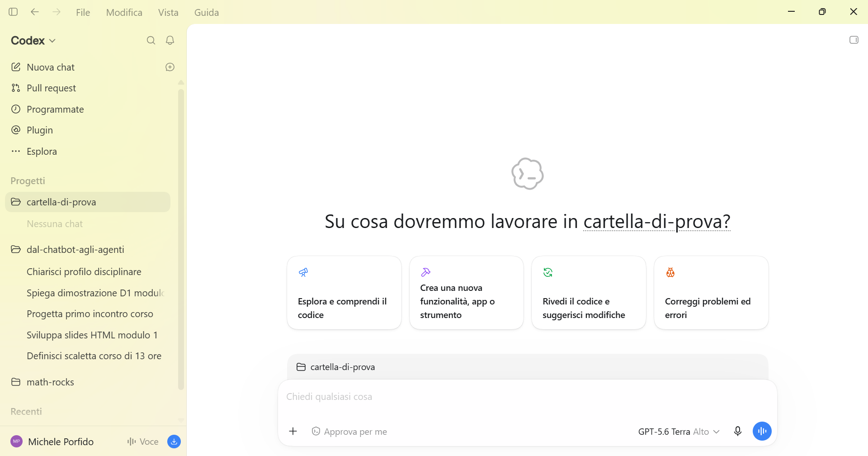This screenshot has height=456, width=868.
Task: Open the cartella-di-prova project folder
Action: (88, 202)
